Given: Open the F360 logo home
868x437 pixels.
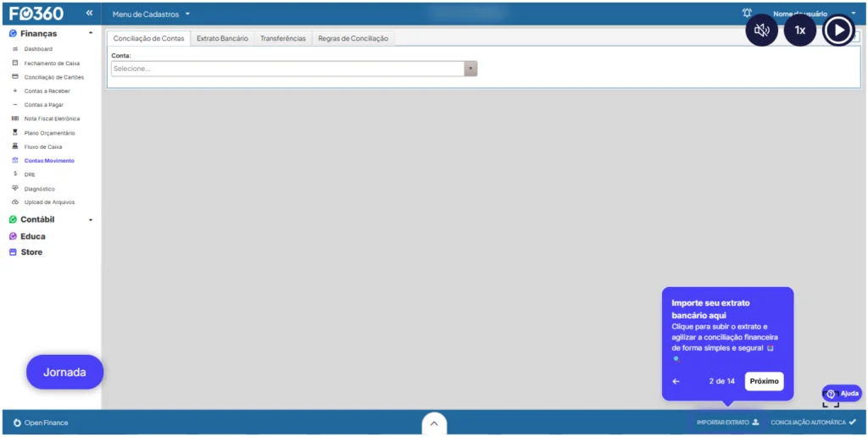Looking at the screenshot, I should (36, 14).
